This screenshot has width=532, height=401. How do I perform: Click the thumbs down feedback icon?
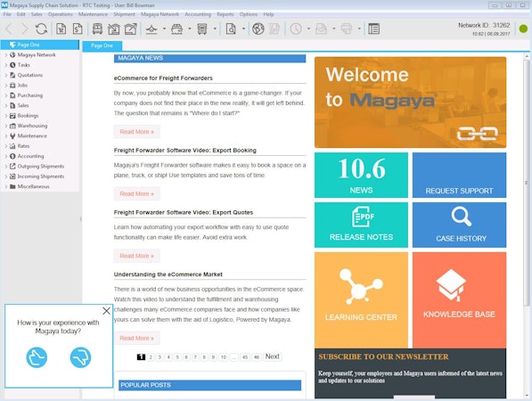(x=80, y=357)
